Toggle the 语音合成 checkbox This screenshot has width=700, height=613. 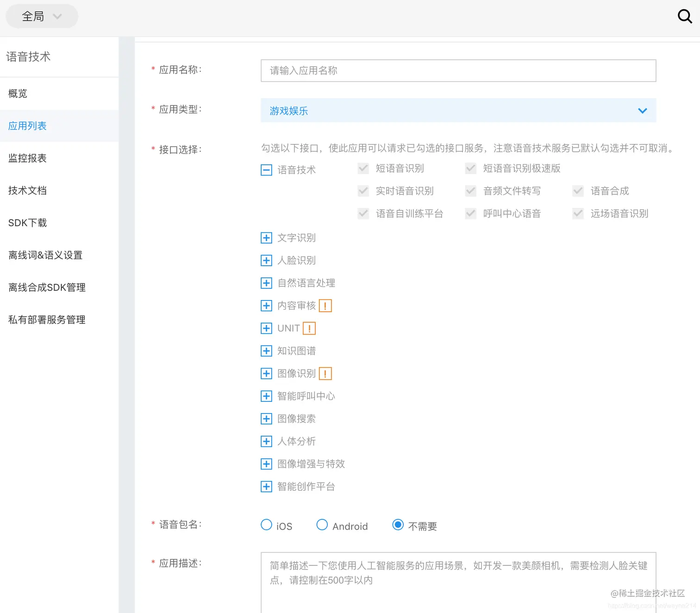tap(578, 190)
